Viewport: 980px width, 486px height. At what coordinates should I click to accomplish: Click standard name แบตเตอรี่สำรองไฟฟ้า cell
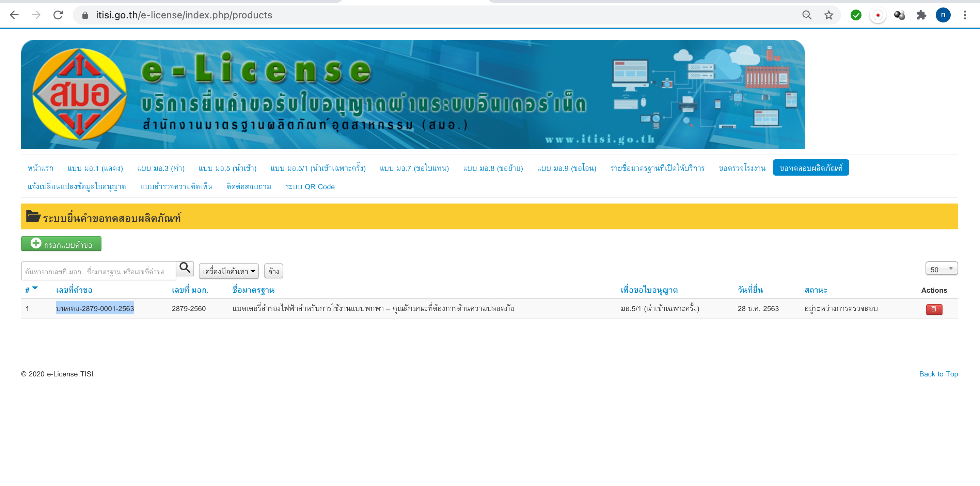pos(373,308)
